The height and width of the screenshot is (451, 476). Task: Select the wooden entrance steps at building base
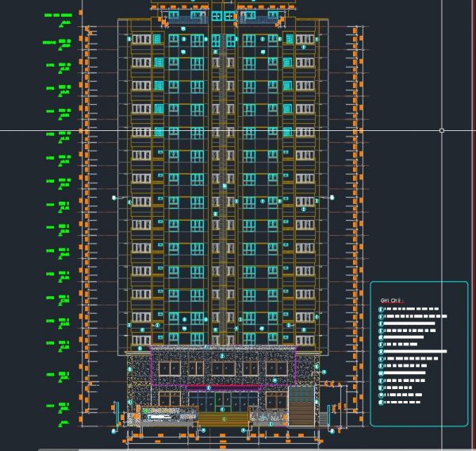222,418
